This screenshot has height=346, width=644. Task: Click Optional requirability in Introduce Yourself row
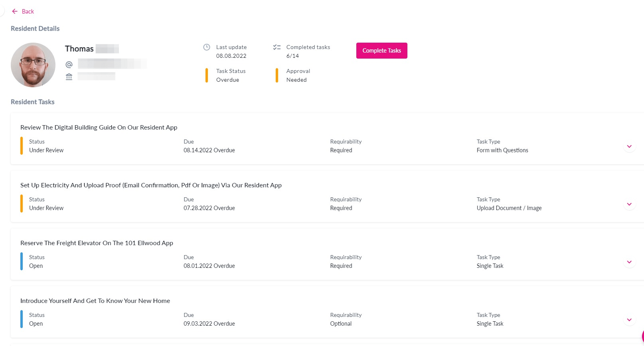click(341, 324)
